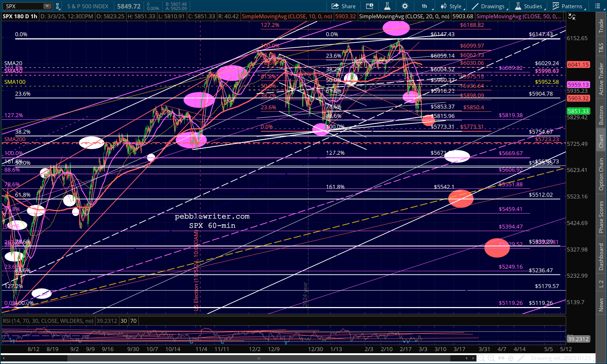The image size is (607, 364).
Task: Open the Patterns menu
Action: [568, 6]
